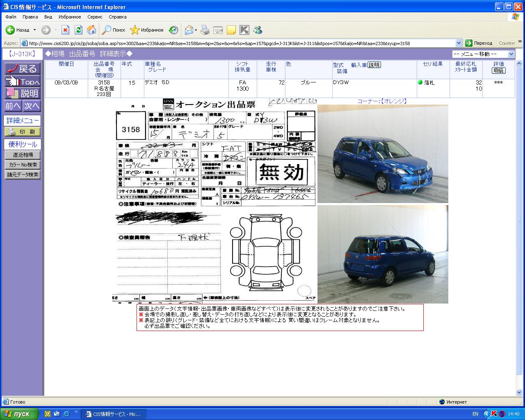Click Kaspersky tray icon

point(494,414)
